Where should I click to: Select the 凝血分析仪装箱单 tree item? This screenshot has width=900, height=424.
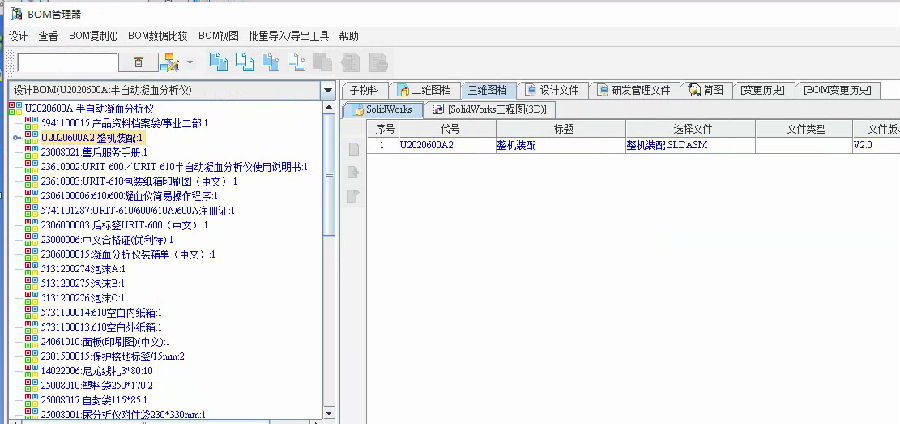[128, 254]
